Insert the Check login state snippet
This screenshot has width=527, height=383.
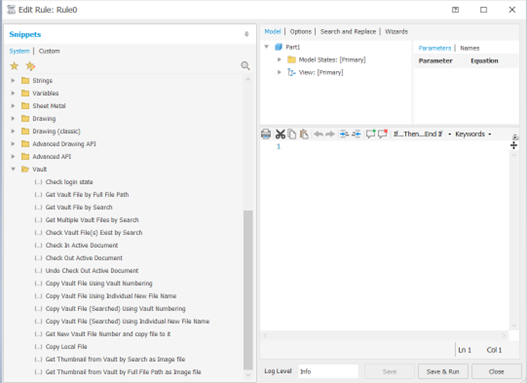click(x=69, y=182)
